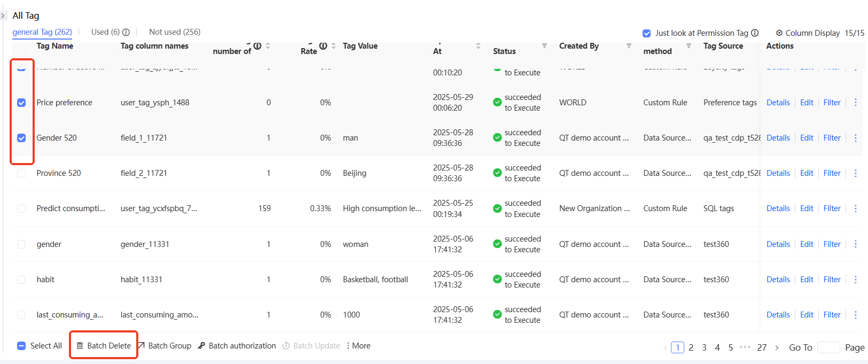The image size is (868, 364).
Task: Toggle Just look at Permission Tag checkbox
Action: [647, 33]
